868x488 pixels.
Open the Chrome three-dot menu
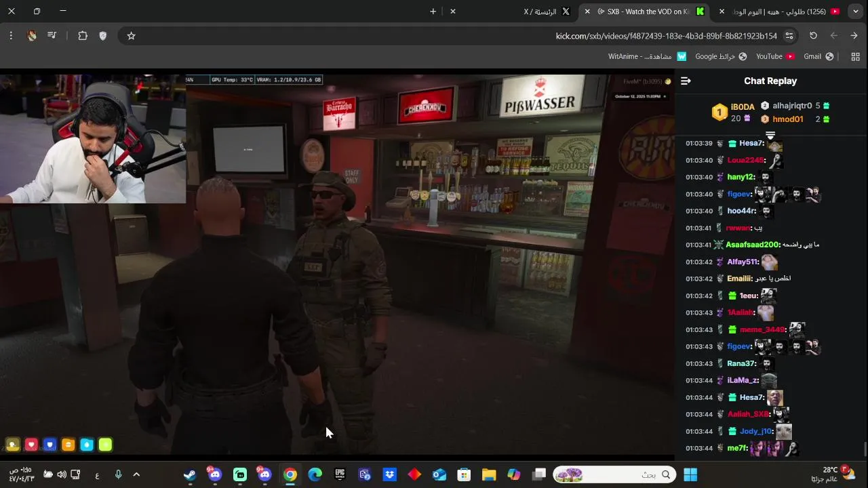(11, 36)
